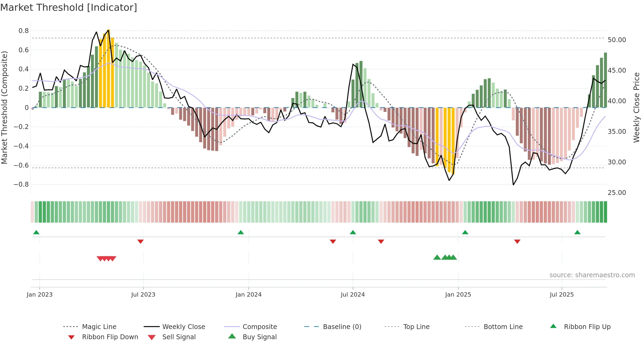The height and width of the screenshot is (362, 644).
Task: Click the Ribbon Flip Up marker before Jan 2024
Action: pos(241,232)
